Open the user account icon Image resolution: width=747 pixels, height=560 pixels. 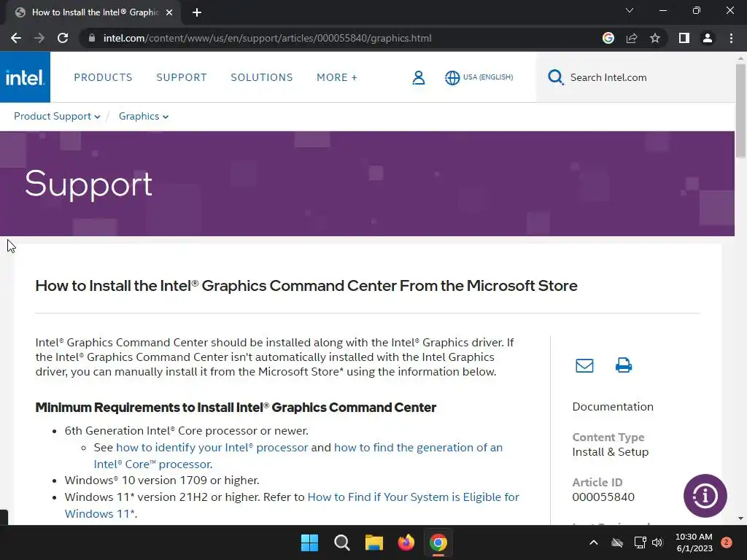tap(418, 77)
